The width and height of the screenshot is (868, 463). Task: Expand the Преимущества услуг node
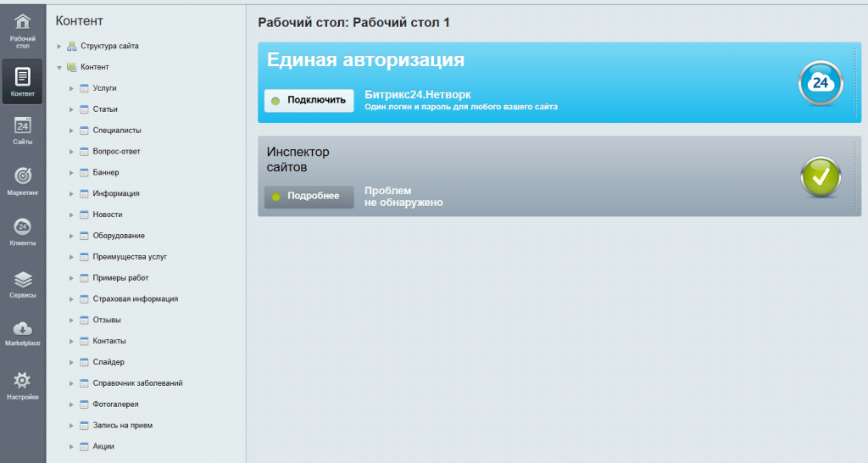point(71,257)
